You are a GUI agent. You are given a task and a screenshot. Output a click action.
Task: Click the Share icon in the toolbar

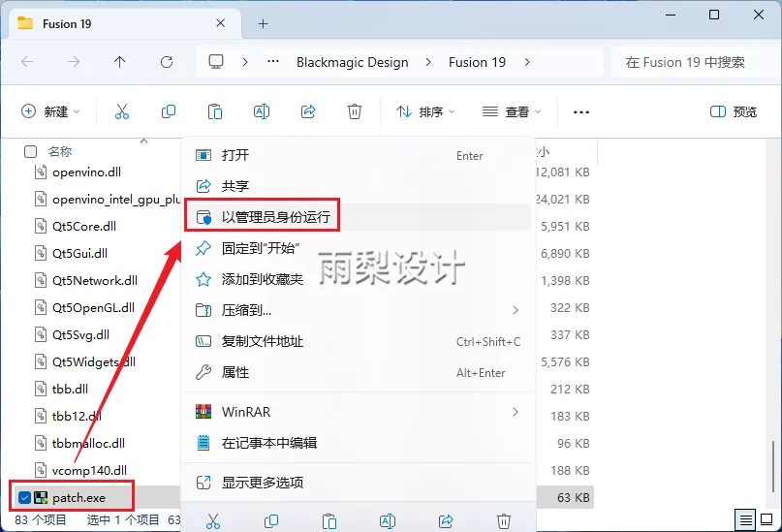tap(308, 111)
